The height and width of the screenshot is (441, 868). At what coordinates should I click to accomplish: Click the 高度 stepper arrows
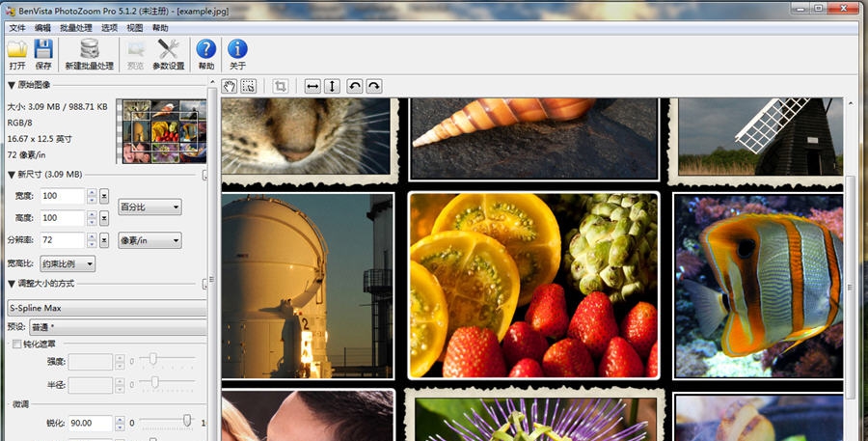92,218
